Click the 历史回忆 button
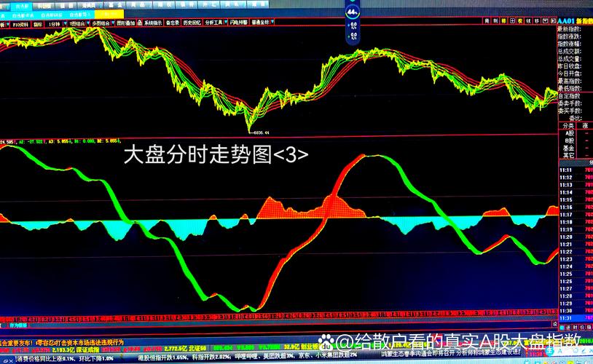Image resolution: width=593 pixels, height=364 pixels. pos(191,23)
